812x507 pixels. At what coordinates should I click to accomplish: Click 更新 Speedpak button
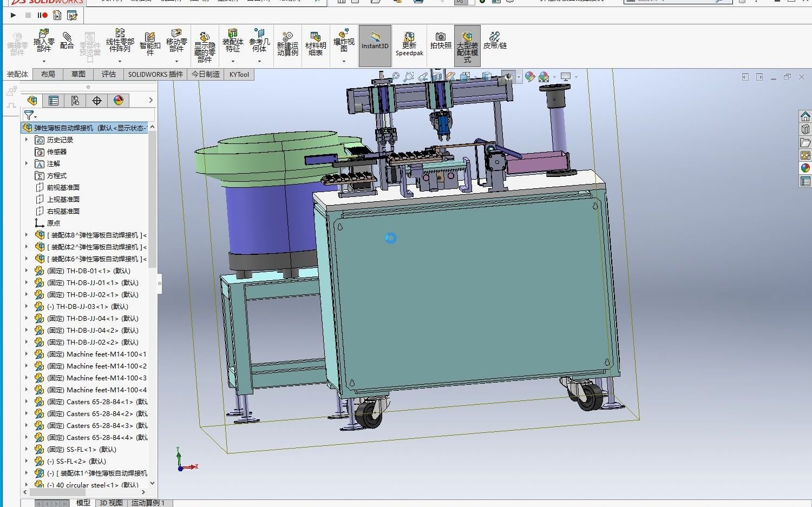[409, 43]
